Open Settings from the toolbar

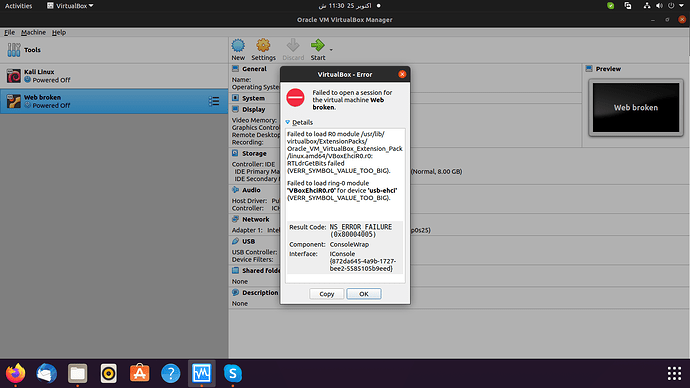click(263, 49)
